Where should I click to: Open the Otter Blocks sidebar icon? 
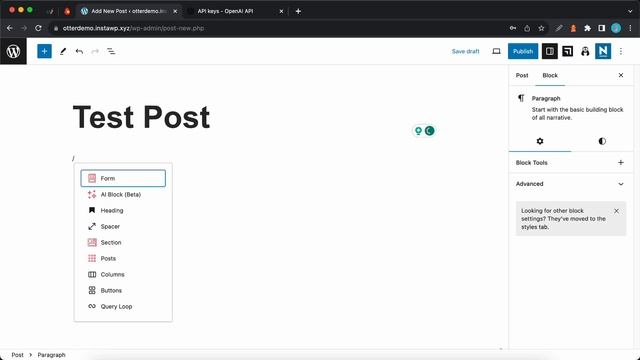[x=567, y=51]
